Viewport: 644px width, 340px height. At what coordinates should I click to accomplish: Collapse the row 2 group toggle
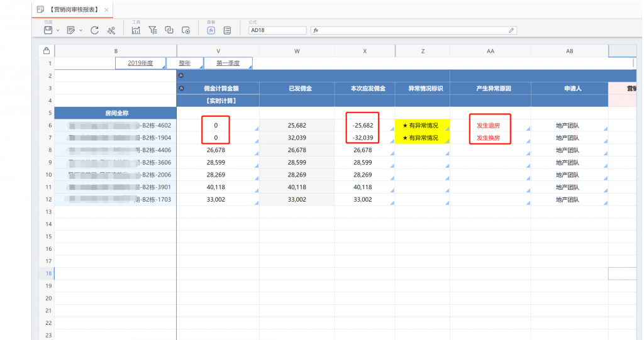(181, 75)
